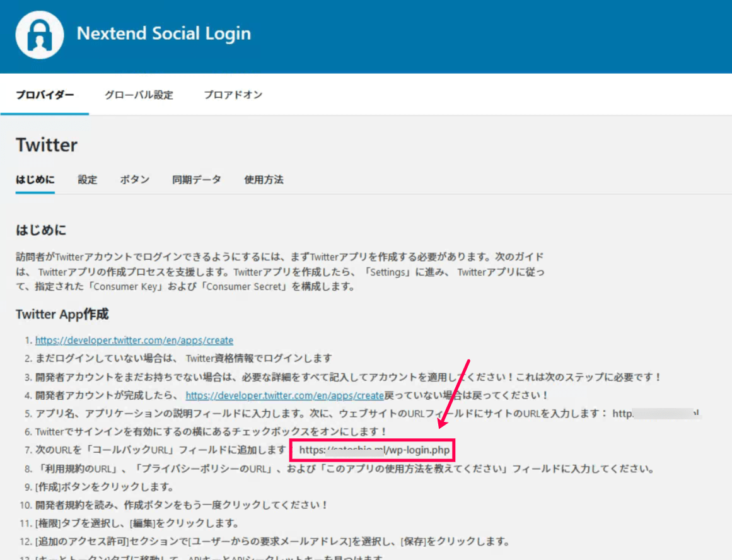Image resolution: width=732 pixels, height=560 pixels.
Task: Open the グローバル設定 tab
Action: [139, 95]
